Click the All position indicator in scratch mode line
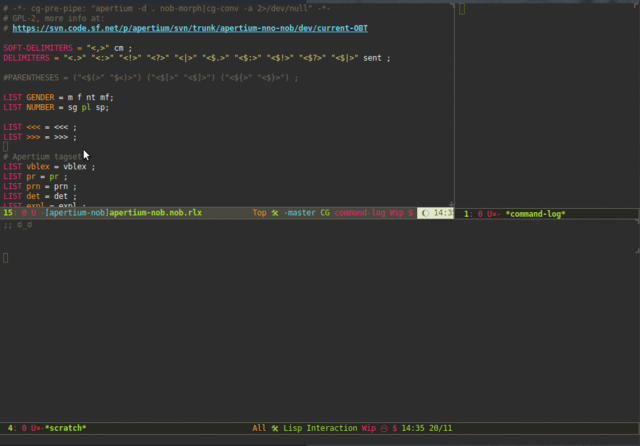This screenshot has width=640, height=446. (259, 428)
